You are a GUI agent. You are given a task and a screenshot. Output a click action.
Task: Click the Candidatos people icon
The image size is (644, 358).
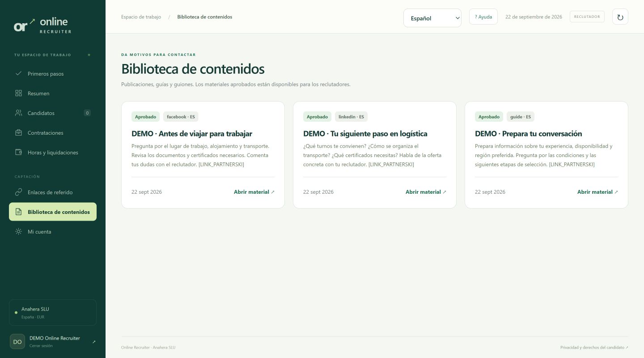pyautogui.click(x=18, y=113)
